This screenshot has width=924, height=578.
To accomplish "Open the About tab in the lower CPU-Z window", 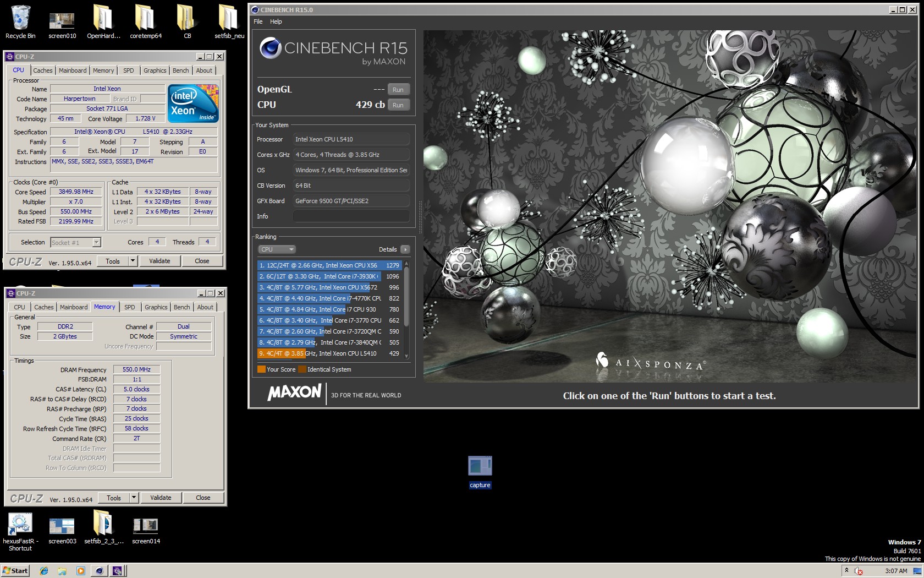I will coord(205,307).
